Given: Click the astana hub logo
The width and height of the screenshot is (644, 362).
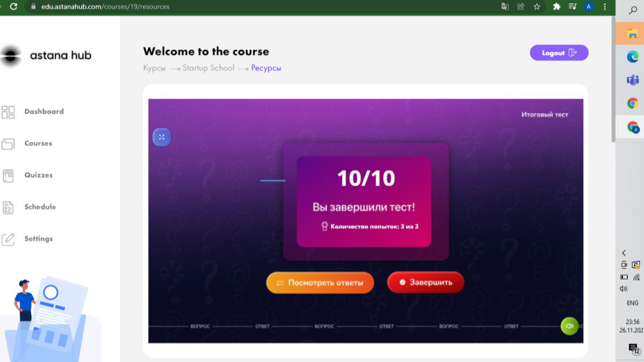Looking at the screenshot, I should (x=46, y=55).
